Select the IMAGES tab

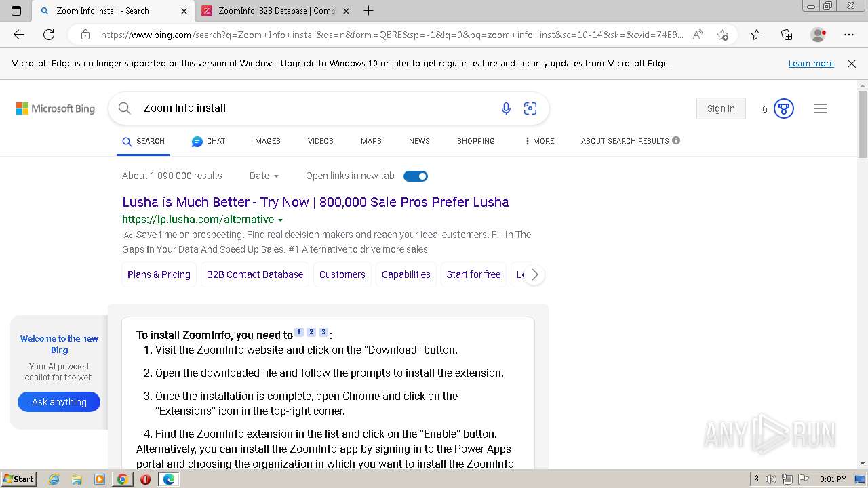(267, 141)
